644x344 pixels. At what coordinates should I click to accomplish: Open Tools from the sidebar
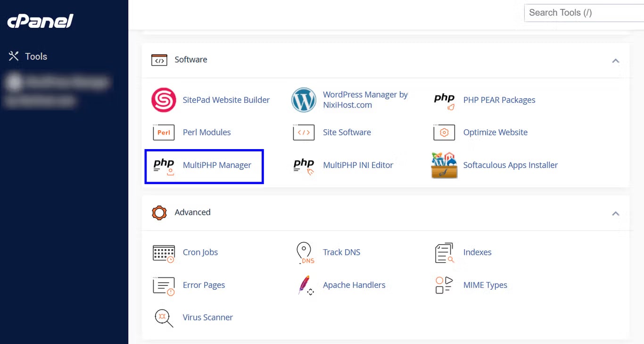coord(37,56)
